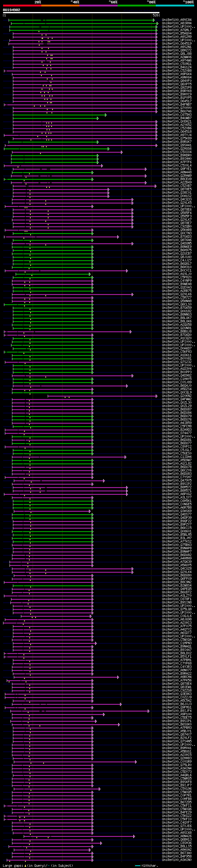The height and width of the screenshot is (868, 197).
Task: Click the purple ~60% identity legend segment
Action: (x=99, y=6)
